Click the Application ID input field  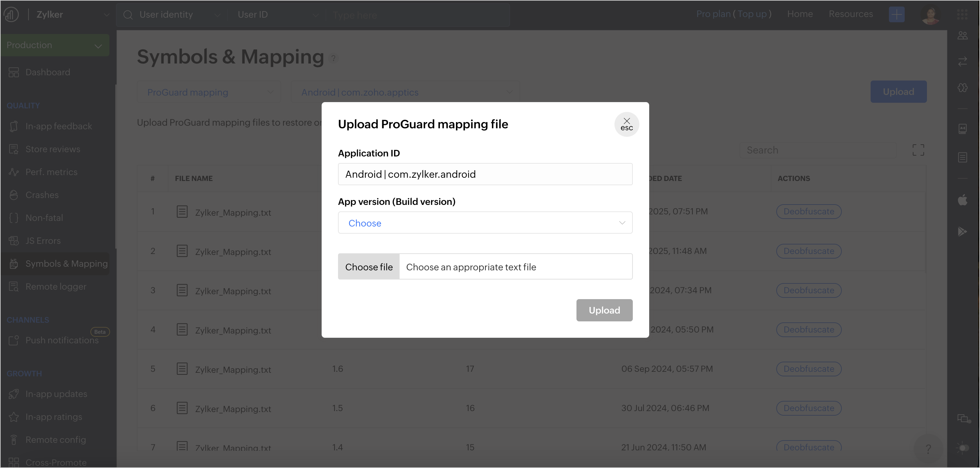[485, 174]
